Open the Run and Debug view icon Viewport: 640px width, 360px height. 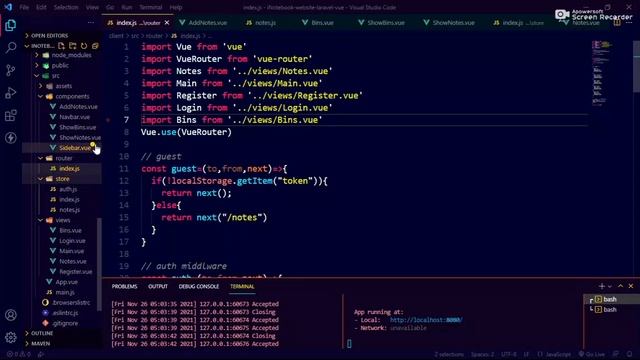pyautogui.click(x=11, y=93)
